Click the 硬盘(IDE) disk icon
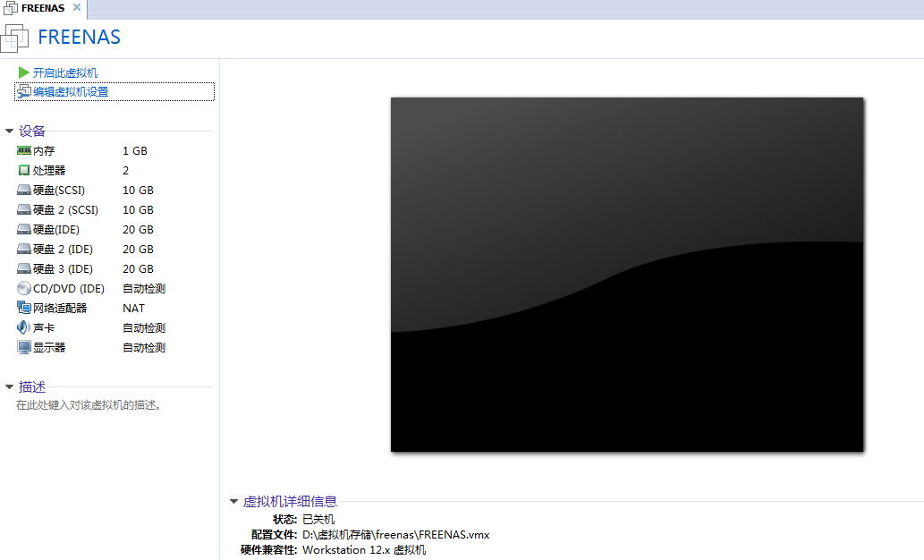Image resolution: width=924 pixels, height=560 pixels. click(x=24, y=229)
